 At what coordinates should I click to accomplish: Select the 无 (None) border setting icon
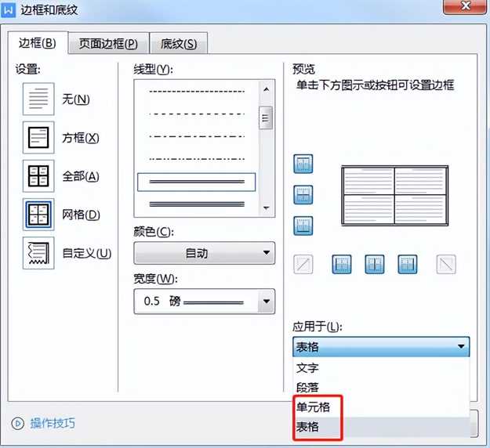(x=38, y=99)
